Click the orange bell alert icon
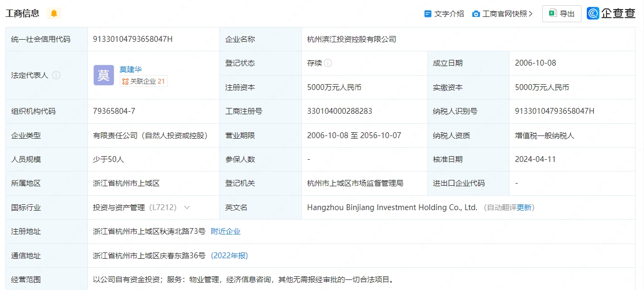The height and width of the screenshot is (290, 644). tap(53, 14)
